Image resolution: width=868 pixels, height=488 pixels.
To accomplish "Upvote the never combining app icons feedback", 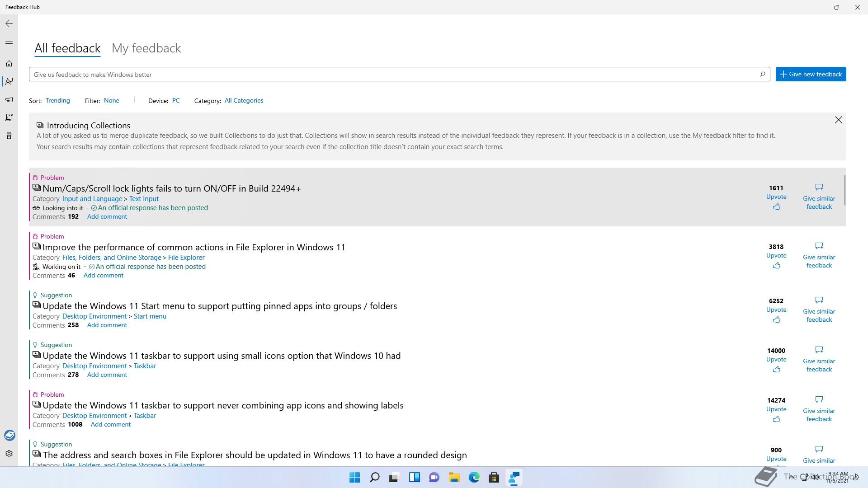I will click(776, 414).
